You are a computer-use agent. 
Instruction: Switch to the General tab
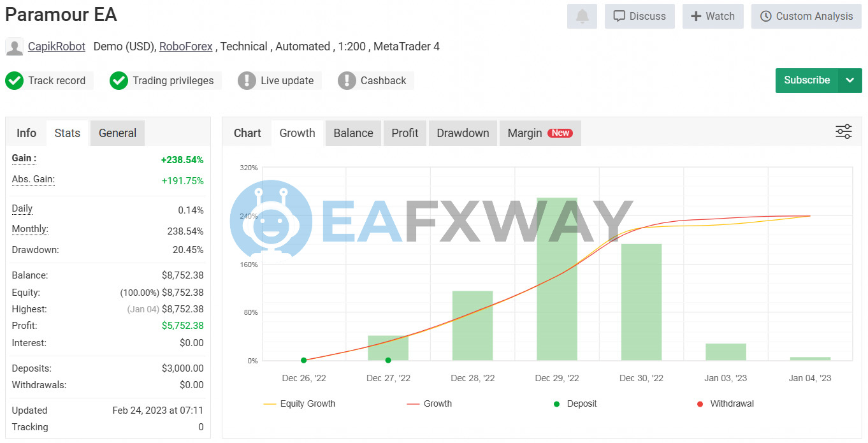pyautogui.click(x=118, y=133)
